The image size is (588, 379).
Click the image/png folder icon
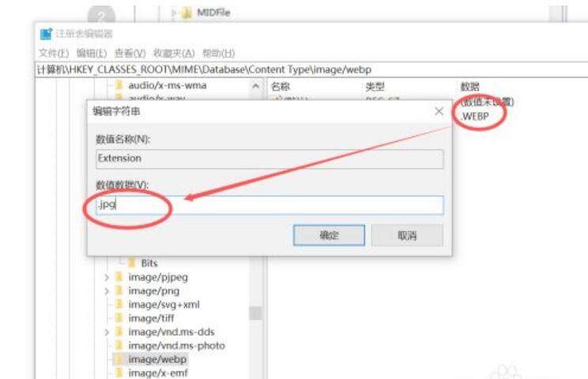click(119, 290)
